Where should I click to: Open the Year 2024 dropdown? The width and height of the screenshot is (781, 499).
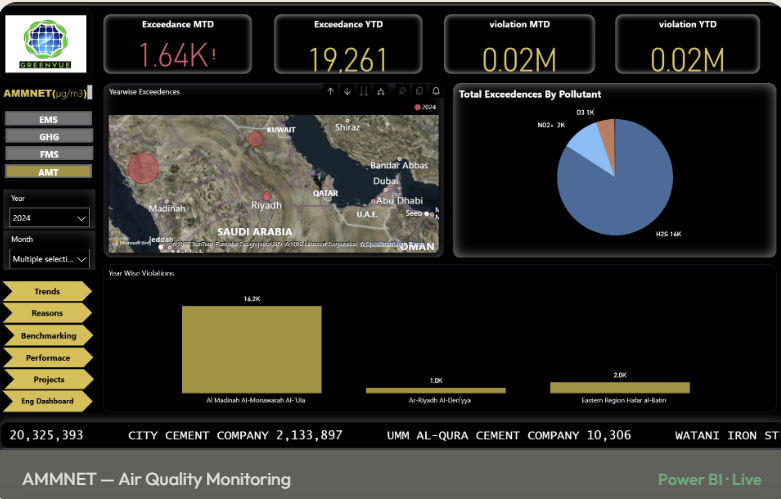coord(49,218)
